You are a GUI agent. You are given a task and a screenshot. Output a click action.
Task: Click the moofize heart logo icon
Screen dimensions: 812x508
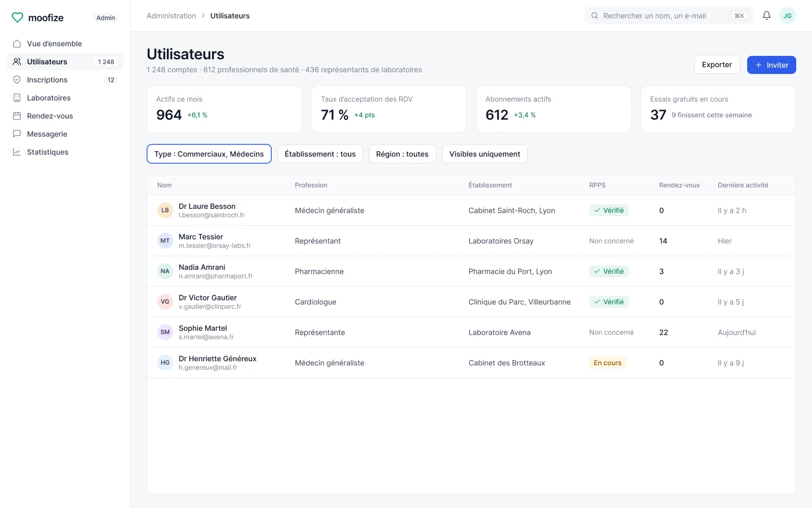[17, 17]
